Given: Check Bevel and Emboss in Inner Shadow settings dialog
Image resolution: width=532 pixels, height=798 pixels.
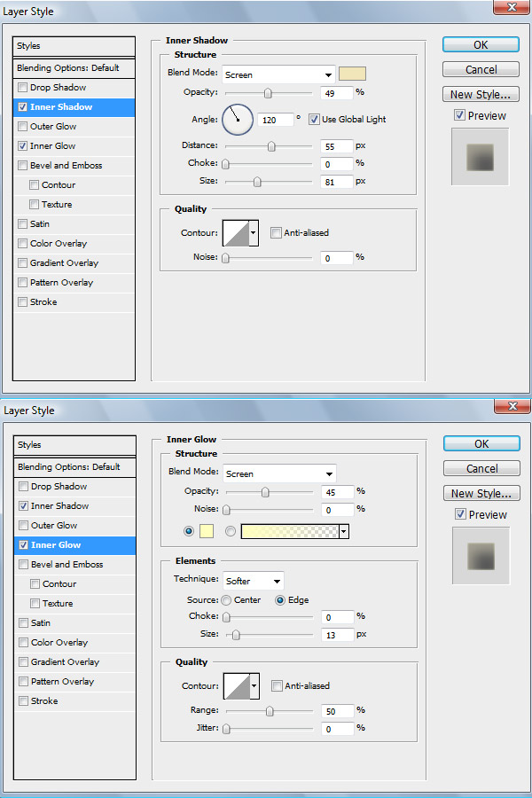Looking at the screenshot, I should 22,166.
